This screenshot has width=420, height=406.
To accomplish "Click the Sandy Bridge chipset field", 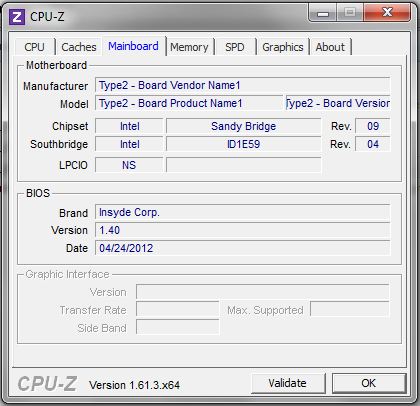I will point(243,126).
